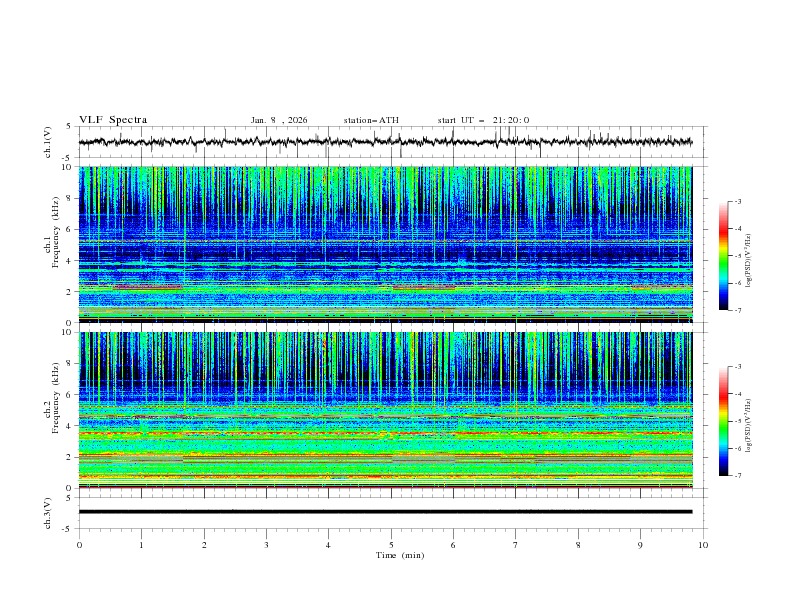Click the 10 minute tick label

703,545
